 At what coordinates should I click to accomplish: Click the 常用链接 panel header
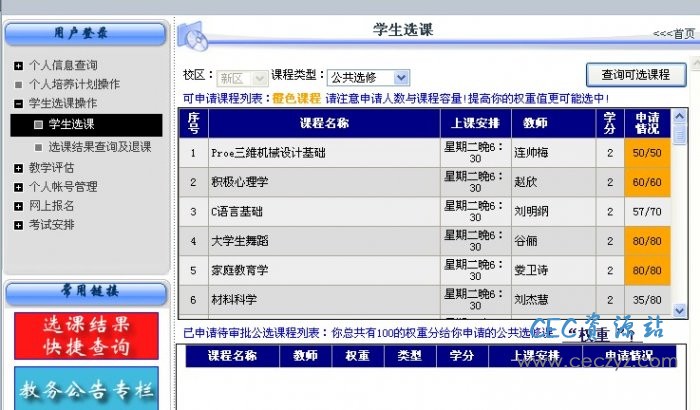point(87,293)
